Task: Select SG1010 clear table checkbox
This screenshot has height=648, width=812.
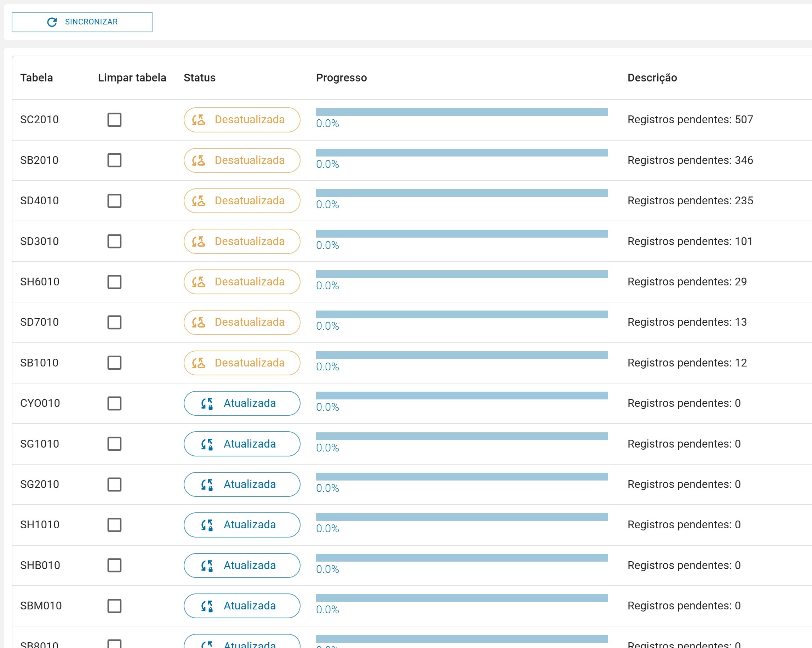Action: (x=114, y=444)
